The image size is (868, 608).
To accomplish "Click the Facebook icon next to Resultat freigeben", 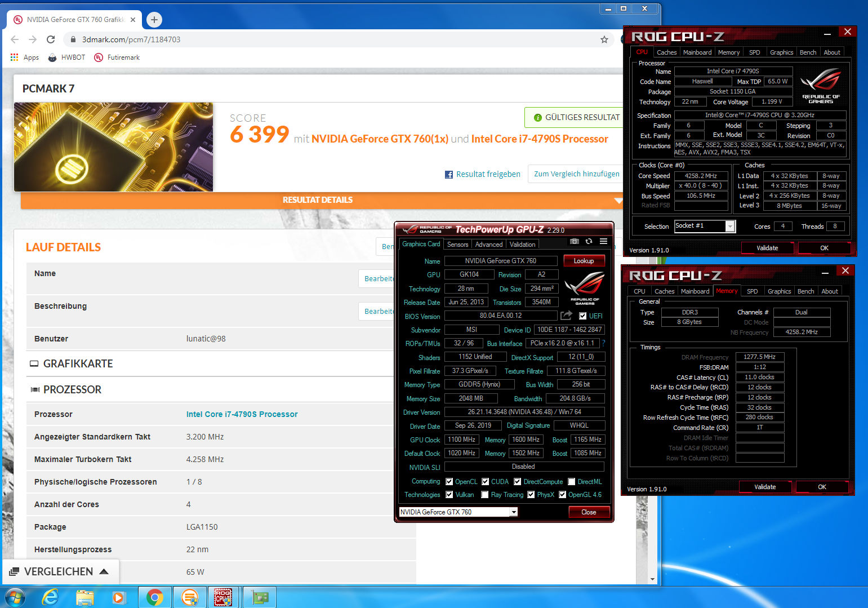I will [x=449, y=175].
